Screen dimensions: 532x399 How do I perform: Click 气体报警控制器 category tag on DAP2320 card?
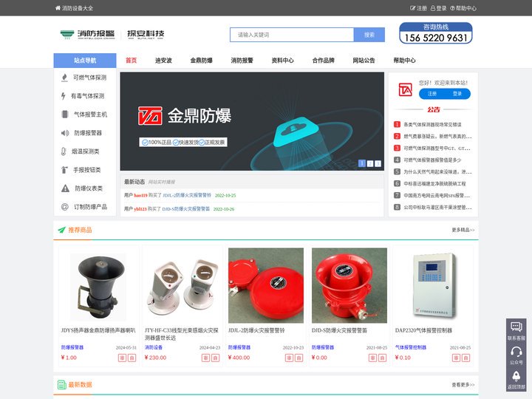click(x=411, y=347)
